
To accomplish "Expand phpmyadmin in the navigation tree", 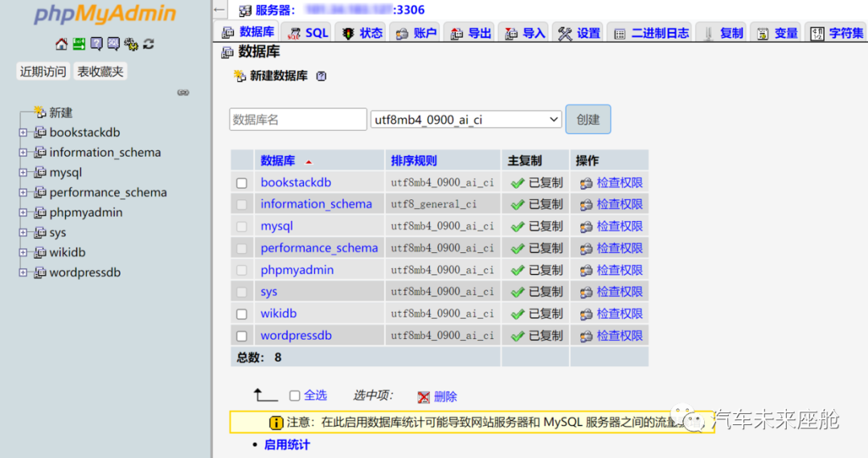I will pos(23,212).
